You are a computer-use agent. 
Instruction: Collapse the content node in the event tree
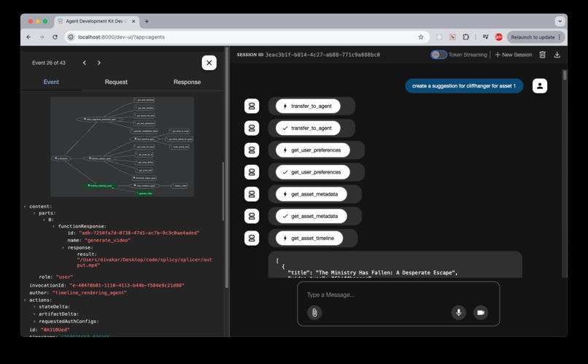pyautogui.click(x=25, y=206)
